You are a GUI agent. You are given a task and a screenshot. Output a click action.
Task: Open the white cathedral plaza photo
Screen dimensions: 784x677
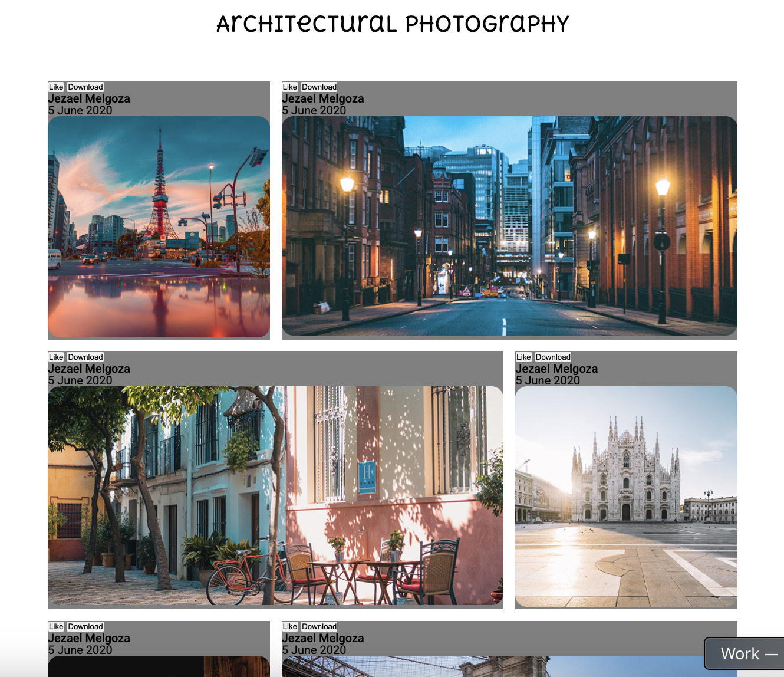click(626, 497)
